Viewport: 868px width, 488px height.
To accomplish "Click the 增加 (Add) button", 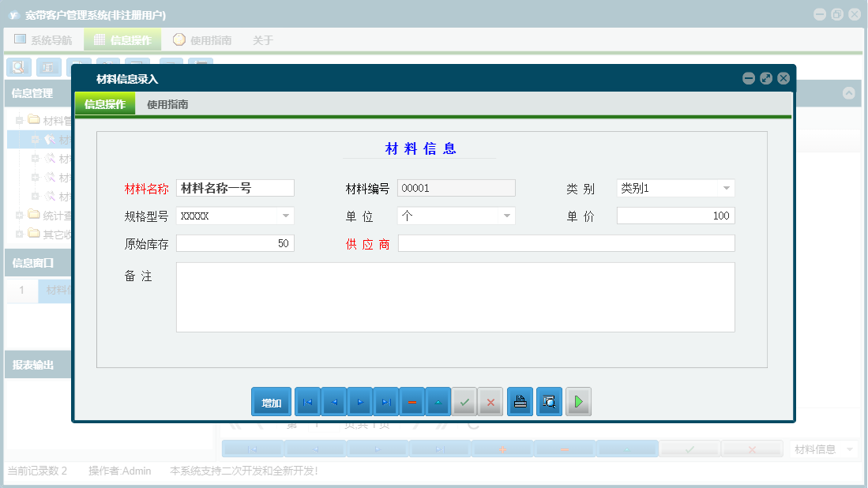I will coord(271,402).
